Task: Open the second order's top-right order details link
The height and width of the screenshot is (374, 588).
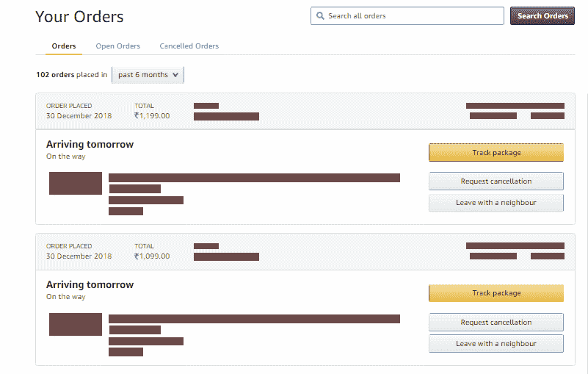Action: pos(493,256)
